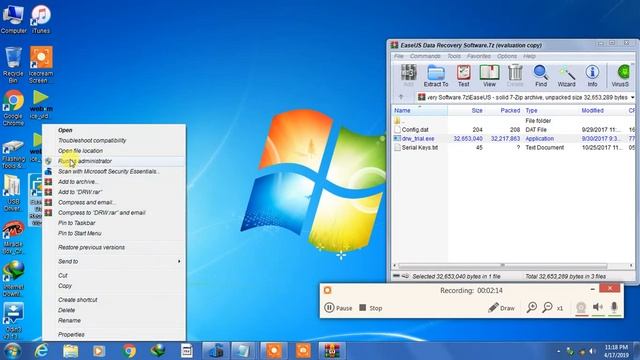The width and height of the screenshot is (640, 360).
Task: Choose Restore previous versions
Action: point(114,247)
